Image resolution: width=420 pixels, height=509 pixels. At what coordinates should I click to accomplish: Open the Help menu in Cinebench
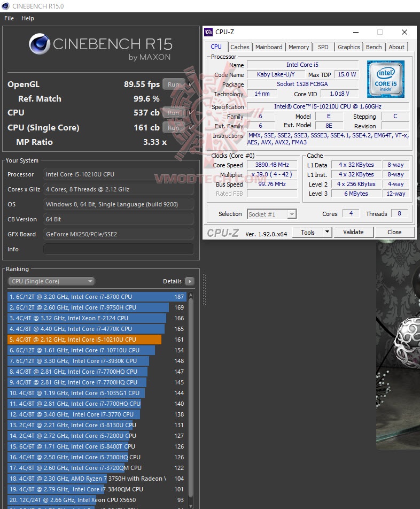pos(28,18)
